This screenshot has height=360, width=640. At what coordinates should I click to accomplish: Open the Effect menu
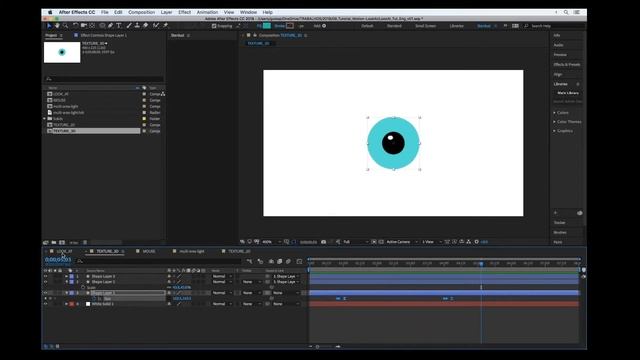pos(184,12)
